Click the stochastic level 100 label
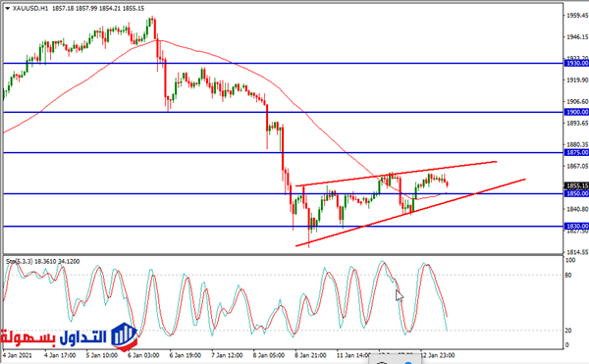 (569, 260)
